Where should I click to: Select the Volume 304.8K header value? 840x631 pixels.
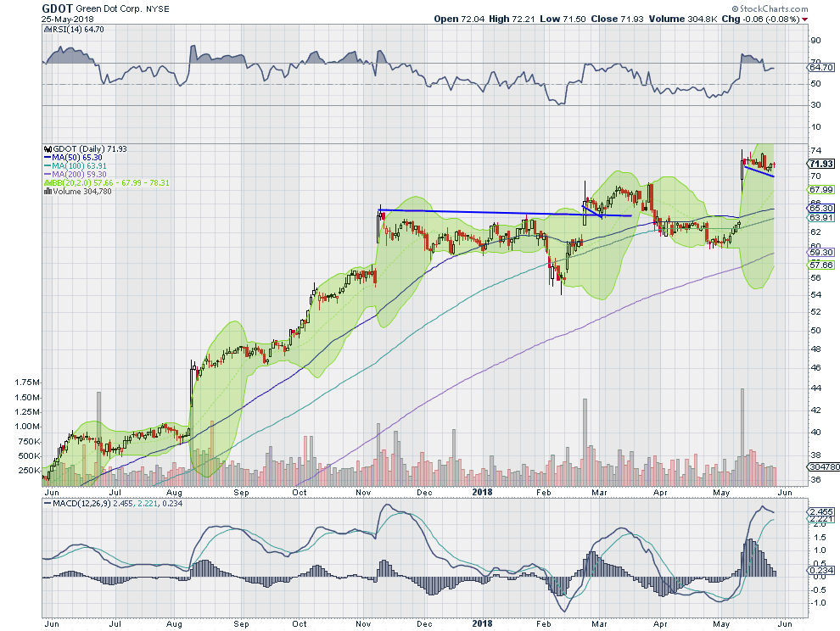click(x=683, y=19)
